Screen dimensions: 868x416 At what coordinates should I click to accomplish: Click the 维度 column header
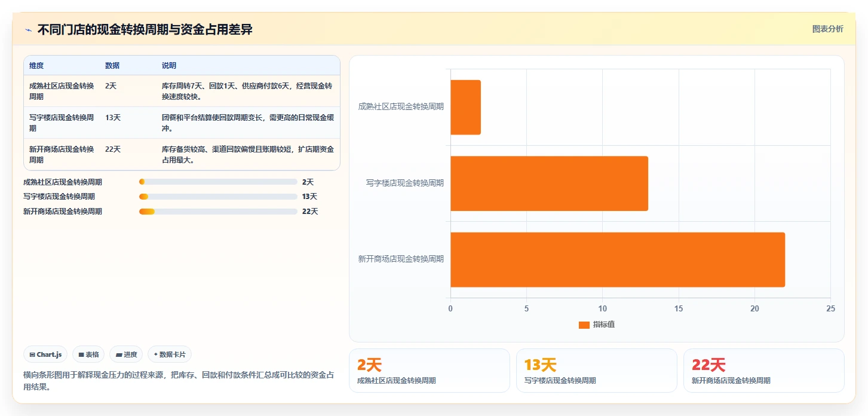click(36, 66)
